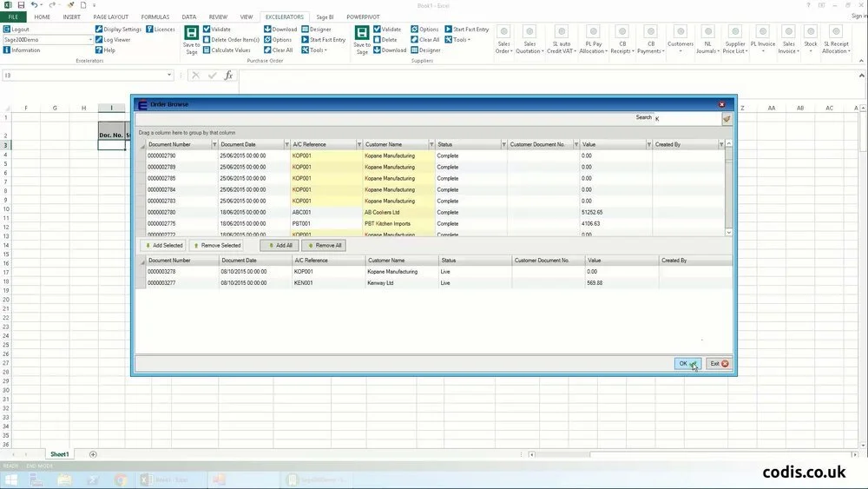868x489 pixels.
Task: Click Delete in Suppliers group
Action: [385, 40]
